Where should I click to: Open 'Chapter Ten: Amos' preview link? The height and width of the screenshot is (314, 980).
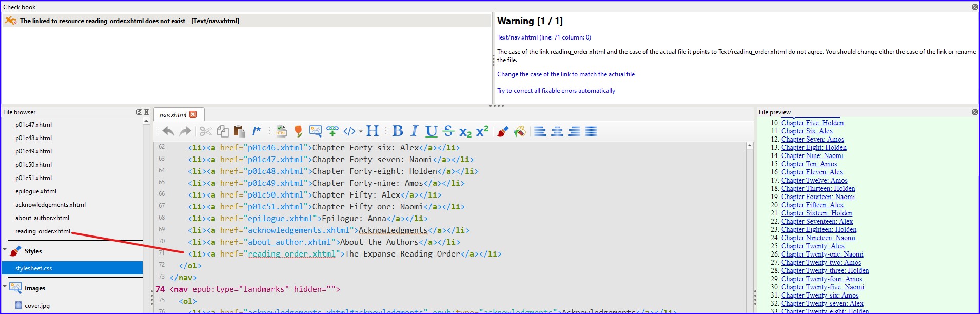809,164
